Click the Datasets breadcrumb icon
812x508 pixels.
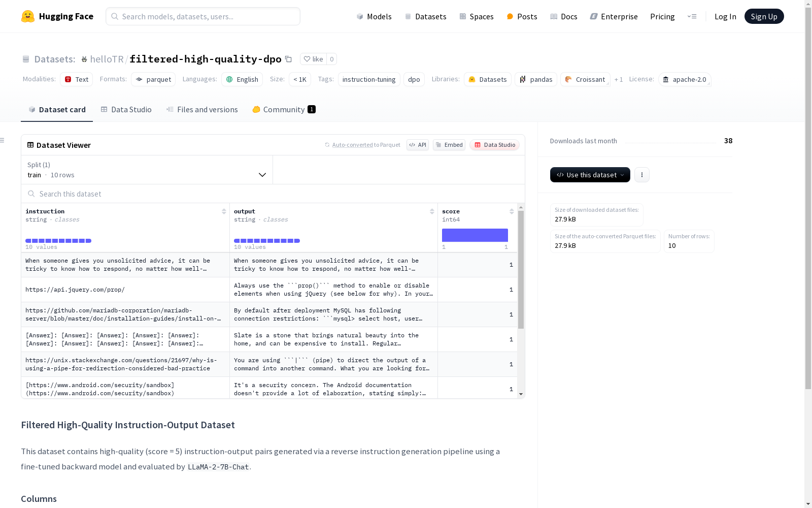[26, 59]
